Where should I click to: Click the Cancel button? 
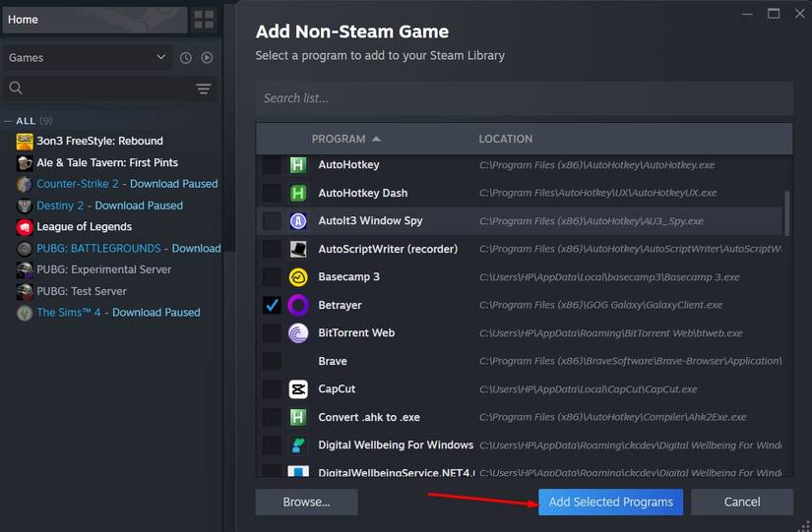click(741, 502)
